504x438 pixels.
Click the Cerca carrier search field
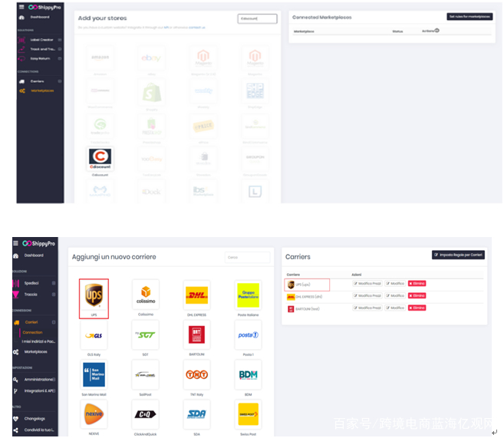(x=248, y=258)
